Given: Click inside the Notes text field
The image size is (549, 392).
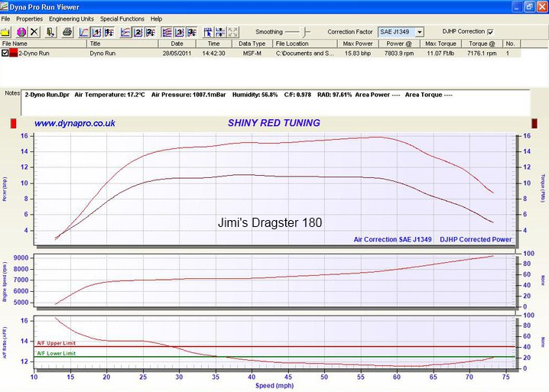Looking at the screenshot, I should [x=275, y=102].
